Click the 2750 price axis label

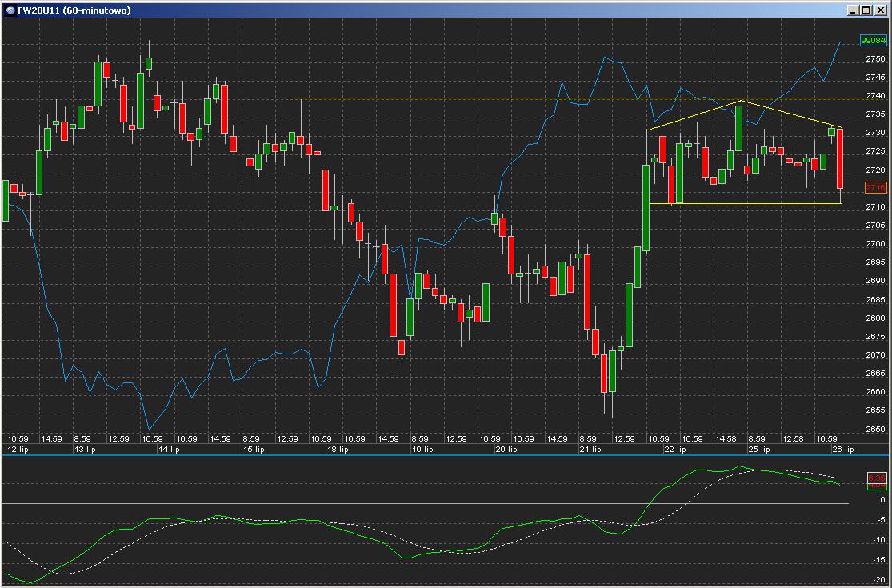[875, 59]
